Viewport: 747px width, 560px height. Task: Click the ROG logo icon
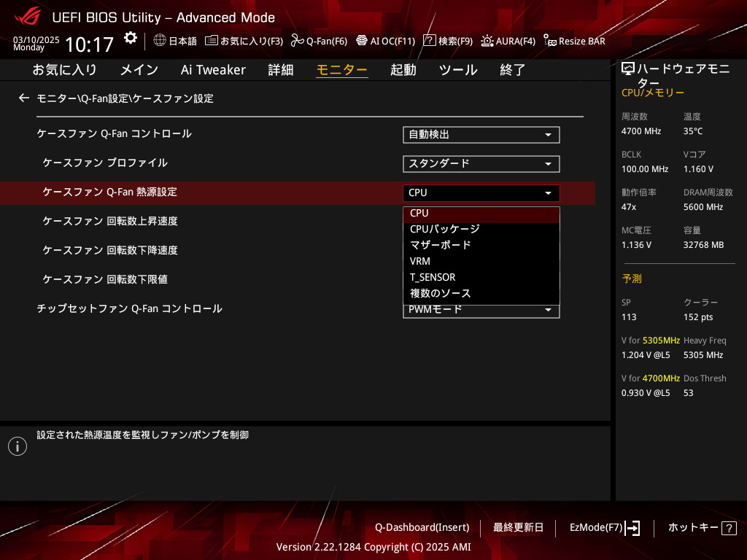click(x=28, y=17)
